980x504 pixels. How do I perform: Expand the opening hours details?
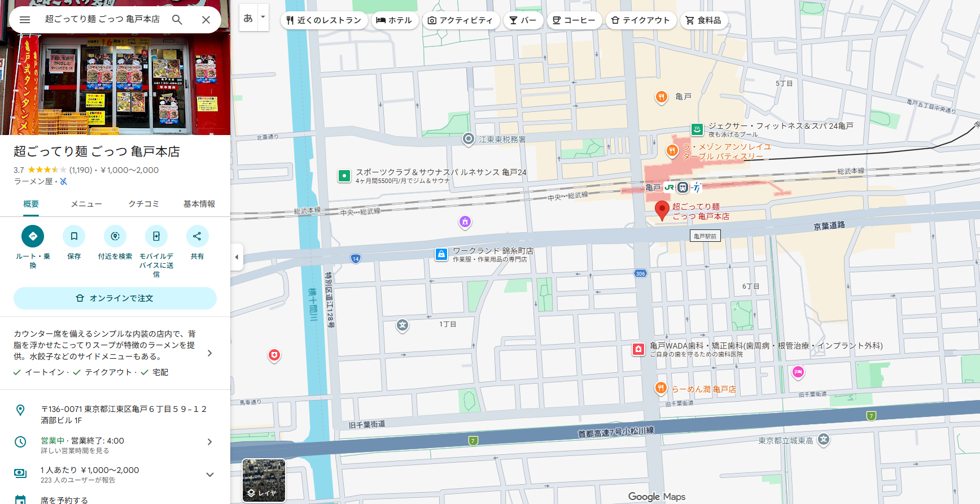point(209,442)
